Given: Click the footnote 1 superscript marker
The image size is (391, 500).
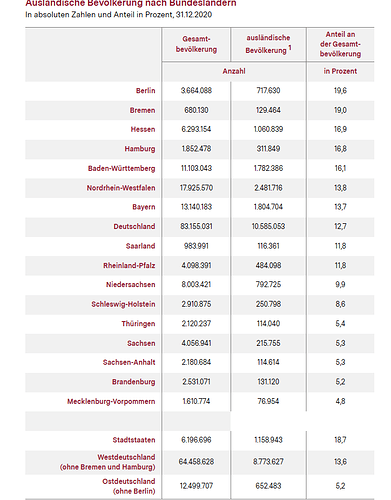Looking at the screenshot, I should click(290, 48).
